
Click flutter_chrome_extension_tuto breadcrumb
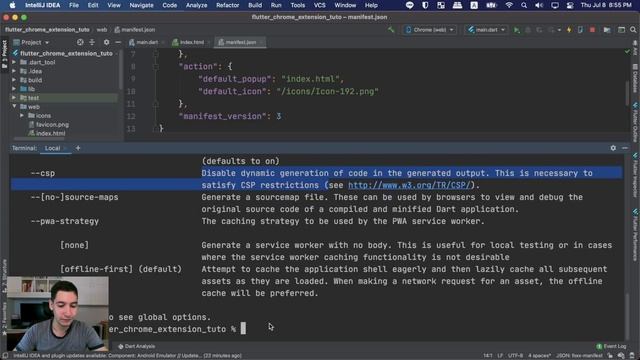pyautogui.click(x=47, y=29)
